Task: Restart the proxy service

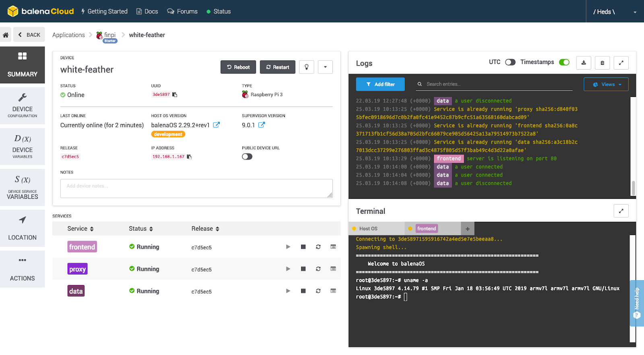Action: [x=318, y=269]
